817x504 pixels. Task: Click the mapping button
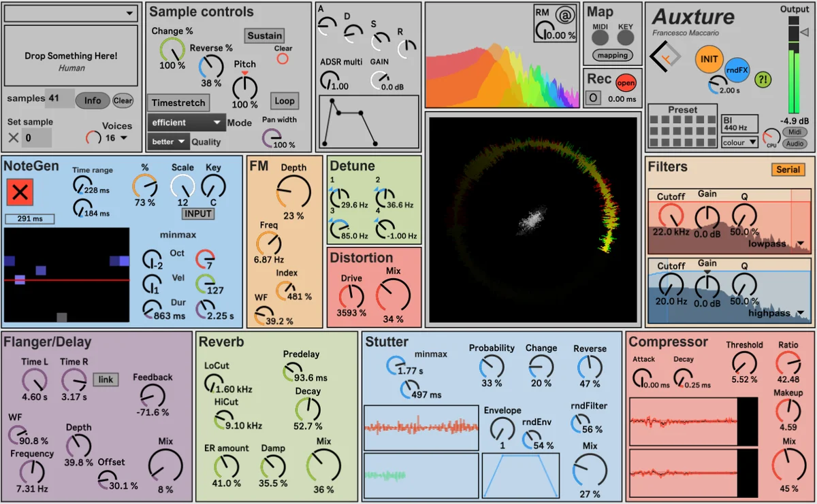pyautogui.click(x=612, y=56)
